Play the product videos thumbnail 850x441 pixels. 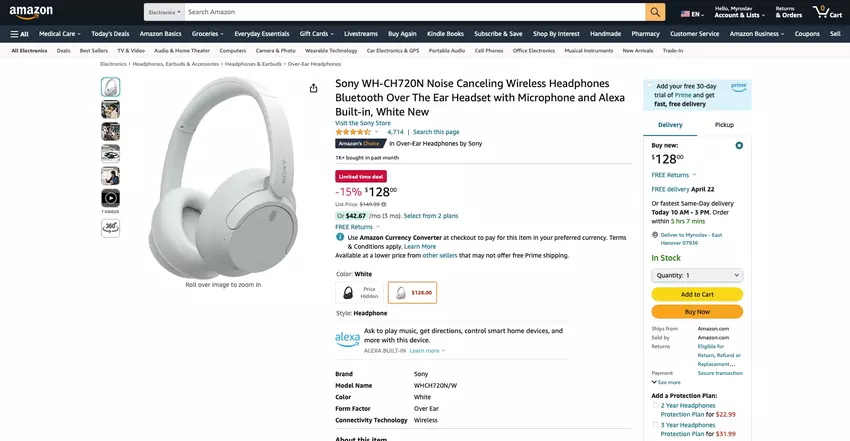tap(110, 198)
